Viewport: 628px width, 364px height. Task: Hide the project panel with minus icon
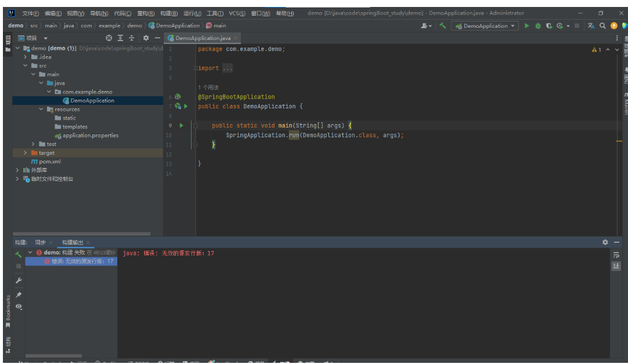157,38
